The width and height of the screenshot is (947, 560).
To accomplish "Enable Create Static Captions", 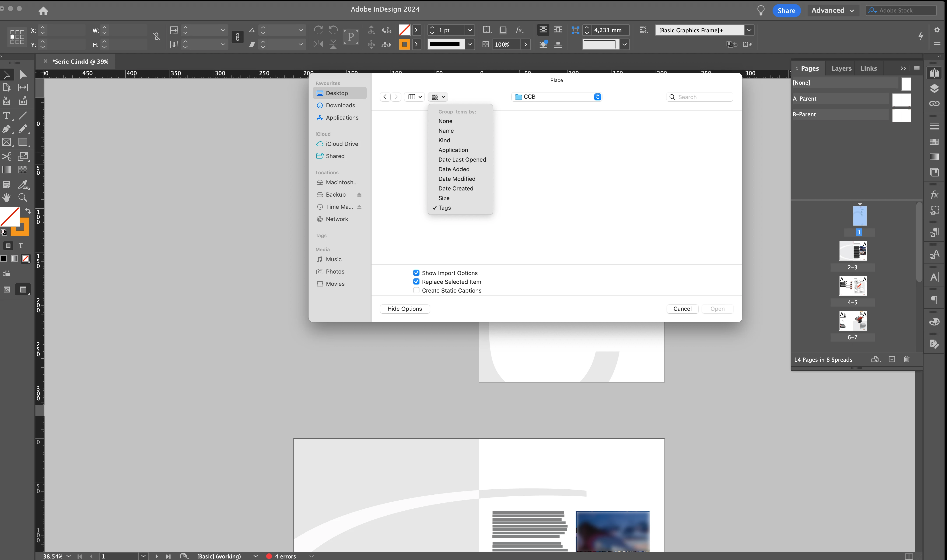I will [x=416, y=290].
